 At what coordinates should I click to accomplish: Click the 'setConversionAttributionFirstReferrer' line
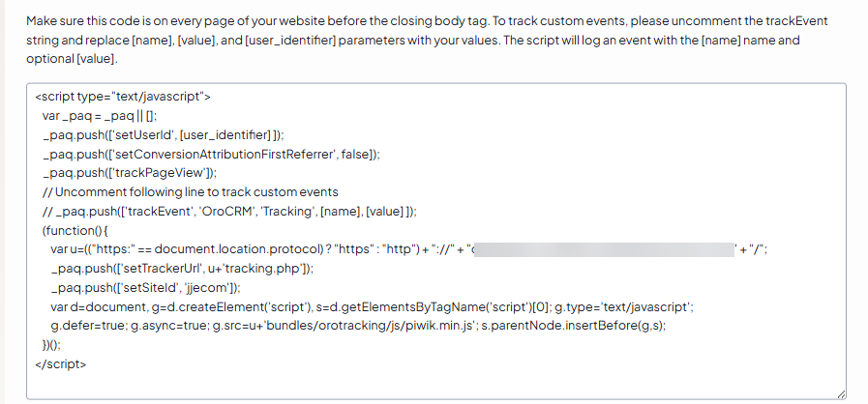211,154
